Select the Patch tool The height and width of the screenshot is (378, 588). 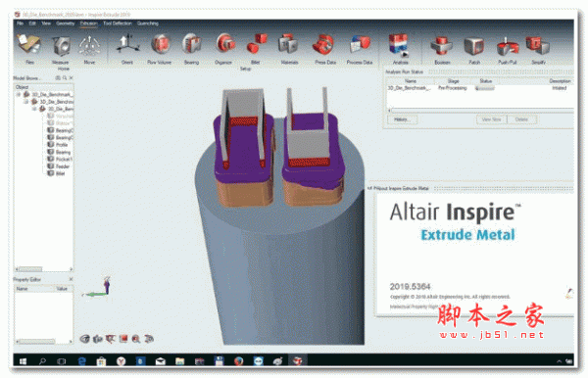point(474,46)
